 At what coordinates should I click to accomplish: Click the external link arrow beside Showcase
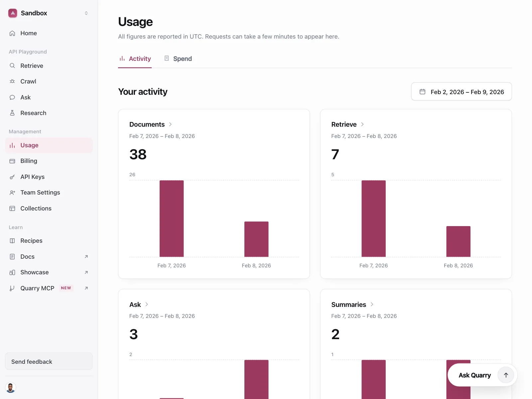pyautogui.click(x=86, y=272)
